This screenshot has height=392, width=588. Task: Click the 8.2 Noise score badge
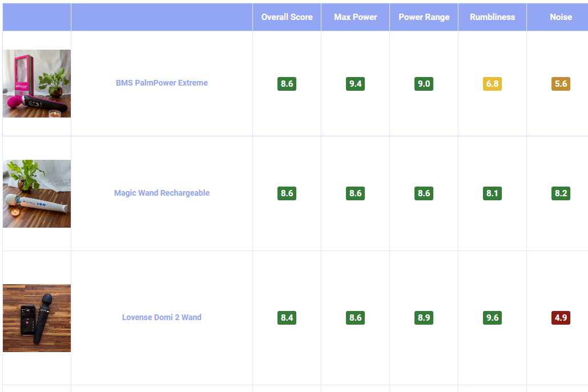pos(561,193)
